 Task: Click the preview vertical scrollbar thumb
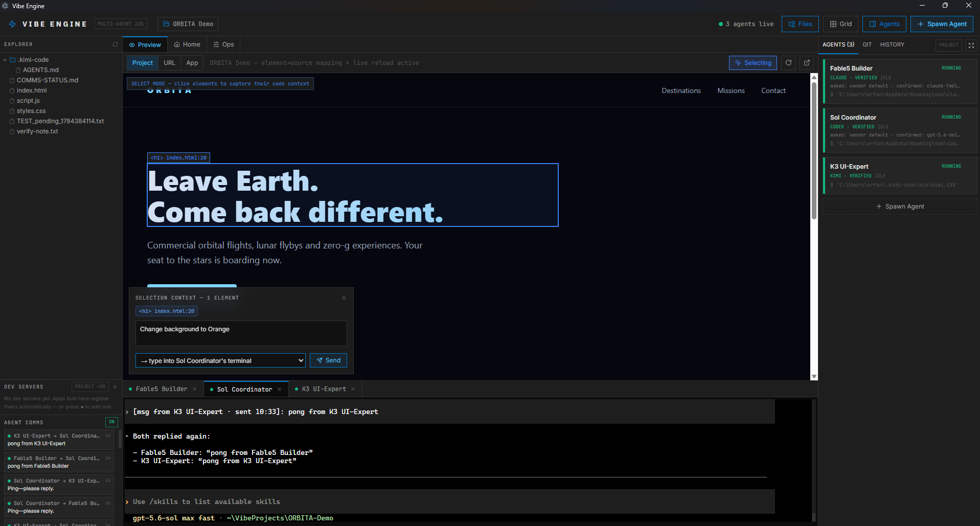tap(814, 151)
